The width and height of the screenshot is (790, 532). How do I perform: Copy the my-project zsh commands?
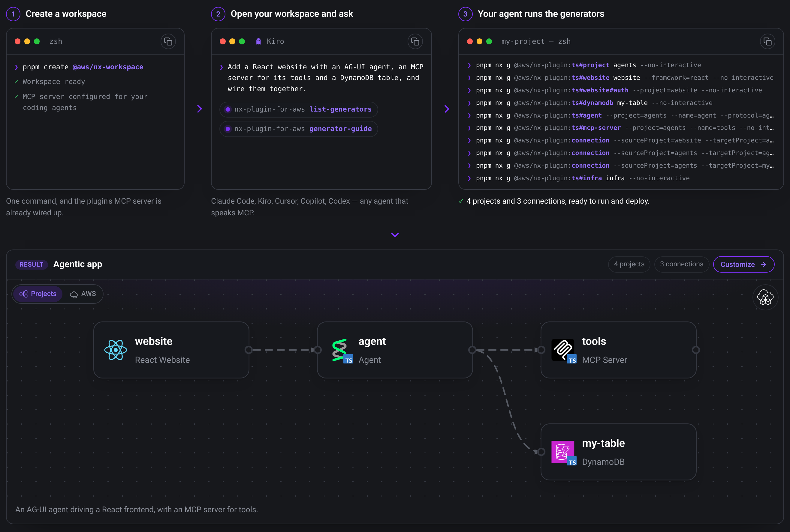[767, 41]
